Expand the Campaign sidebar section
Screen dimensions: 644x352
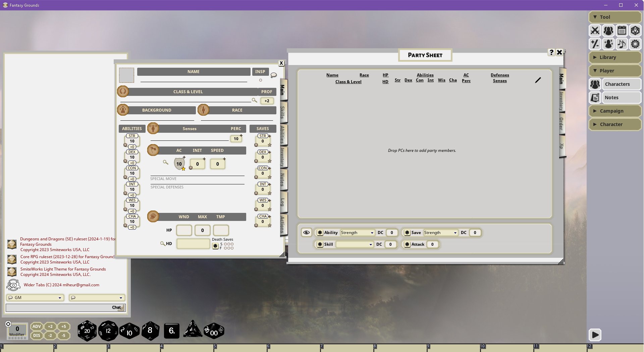pos(615,111)
